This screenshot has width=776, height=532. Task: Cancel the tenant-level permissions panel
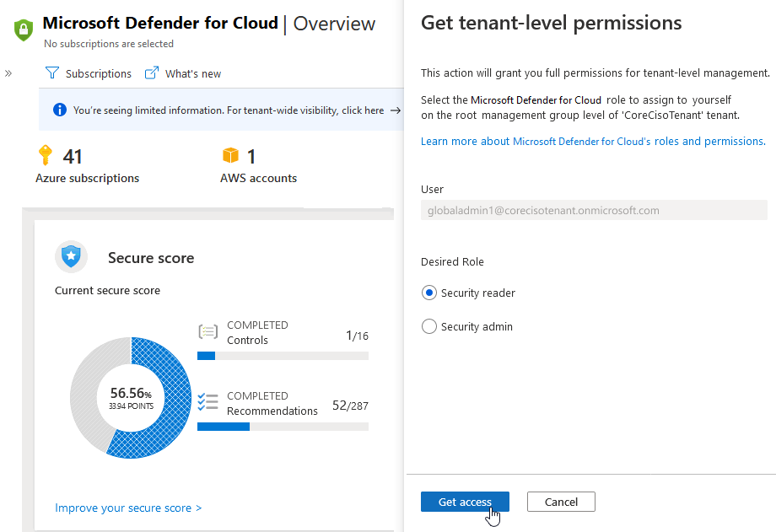[561, 502]
